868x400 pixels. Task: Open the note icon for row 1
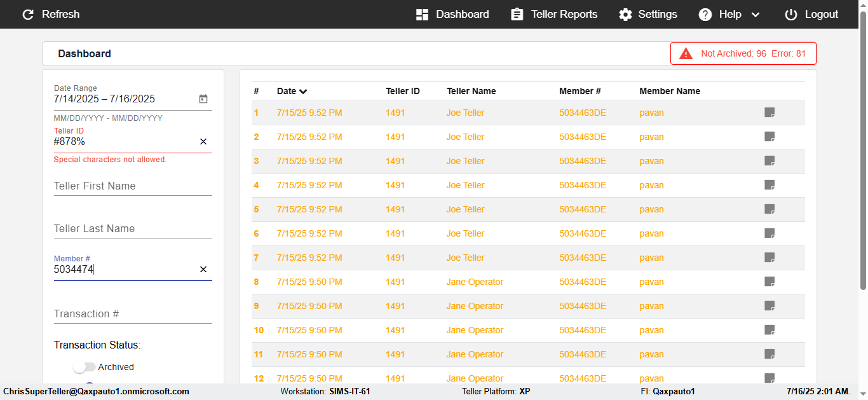click(x=770, y=113)
